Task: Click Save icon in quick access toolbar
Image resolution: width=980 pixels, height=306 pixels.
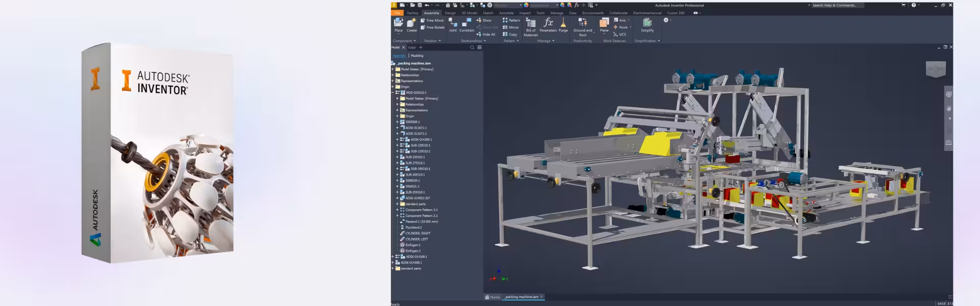Action: (x=419, y=5)
